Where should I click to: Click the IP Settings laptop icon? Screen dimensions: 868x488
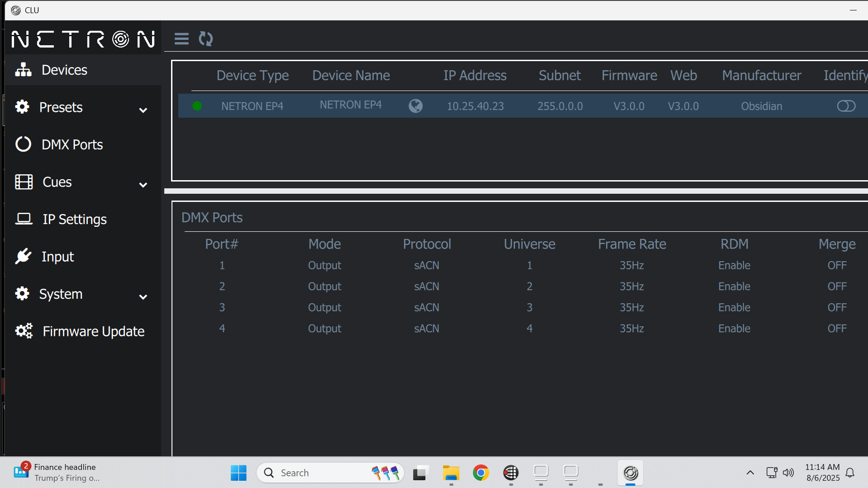[x=24, y=219]
